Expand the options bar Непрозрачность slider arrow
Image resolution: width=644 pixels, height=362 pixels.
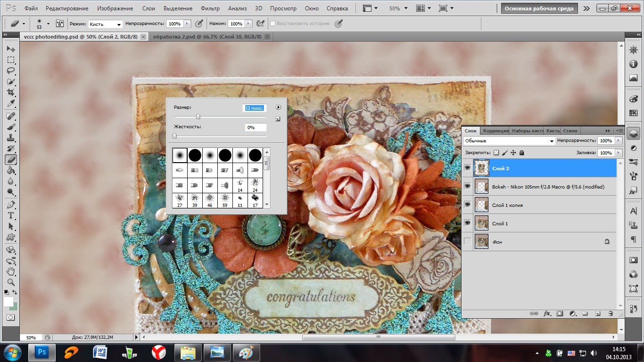point(187,24)
